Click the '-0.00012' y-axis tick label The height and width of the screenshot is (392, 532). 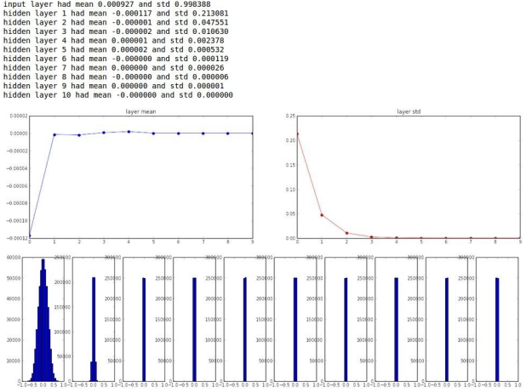click(x=19, y=239)
